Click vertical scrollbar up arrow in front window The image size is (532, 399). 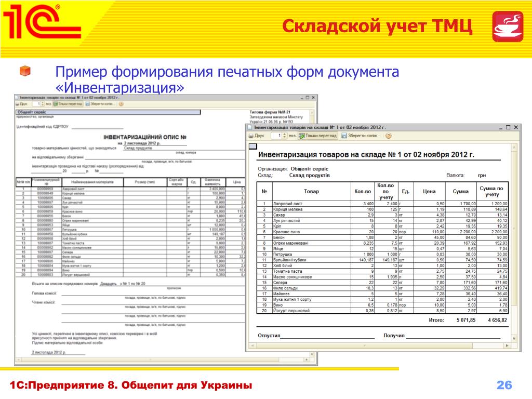tap(514, 147)
